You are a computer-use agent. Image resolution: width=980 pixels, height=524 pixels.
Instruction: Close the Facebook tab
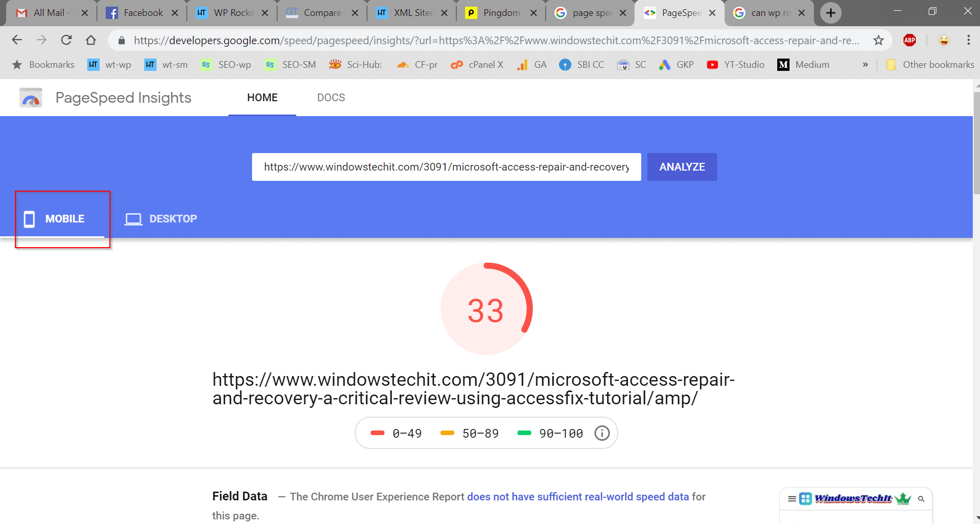pyautogui.click(x=175, y=13)
